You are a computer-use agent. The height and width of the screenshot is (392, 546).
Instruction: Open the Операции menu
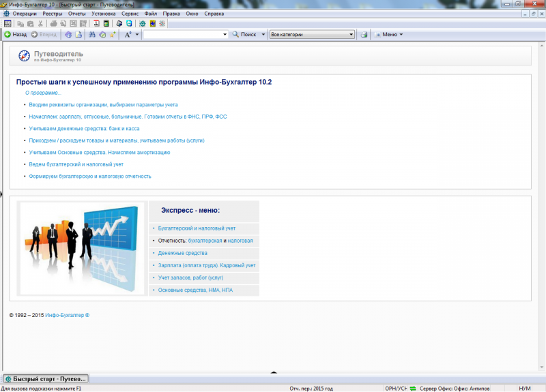click(x=25, y=14)
